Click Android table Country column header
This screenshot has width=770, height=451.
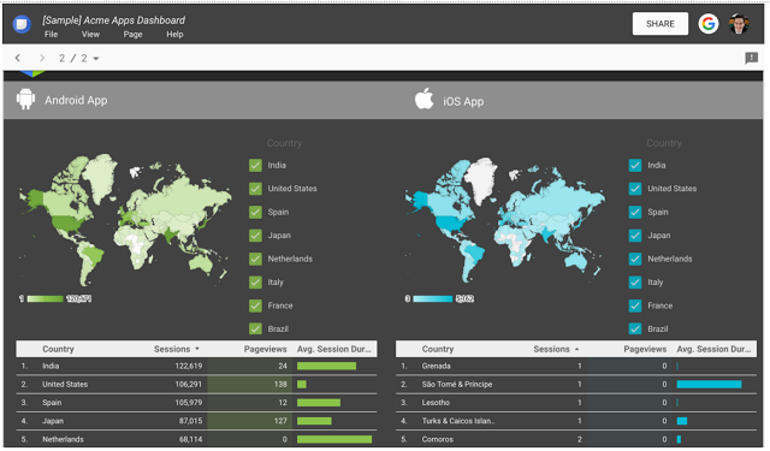coord(58,349)
